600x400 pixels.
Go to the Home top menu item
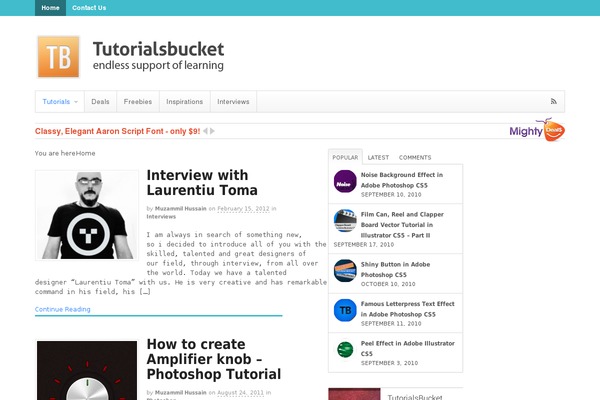(50, 8)
